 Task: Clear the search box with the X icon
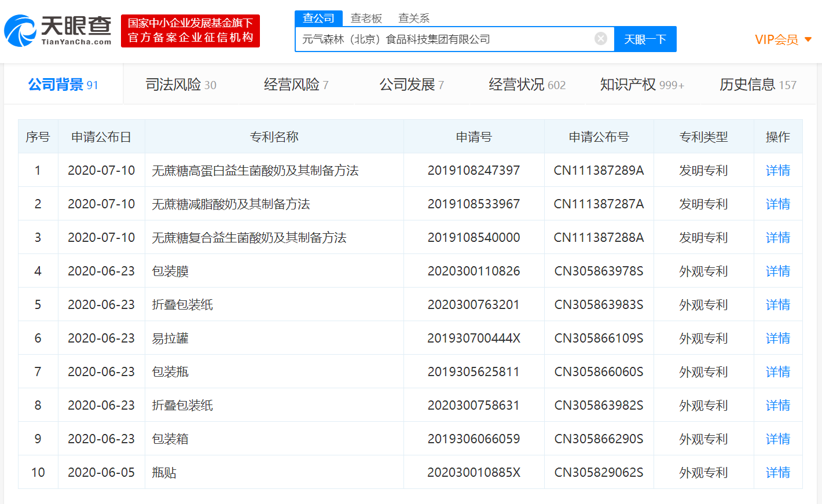tap(600, 39)
